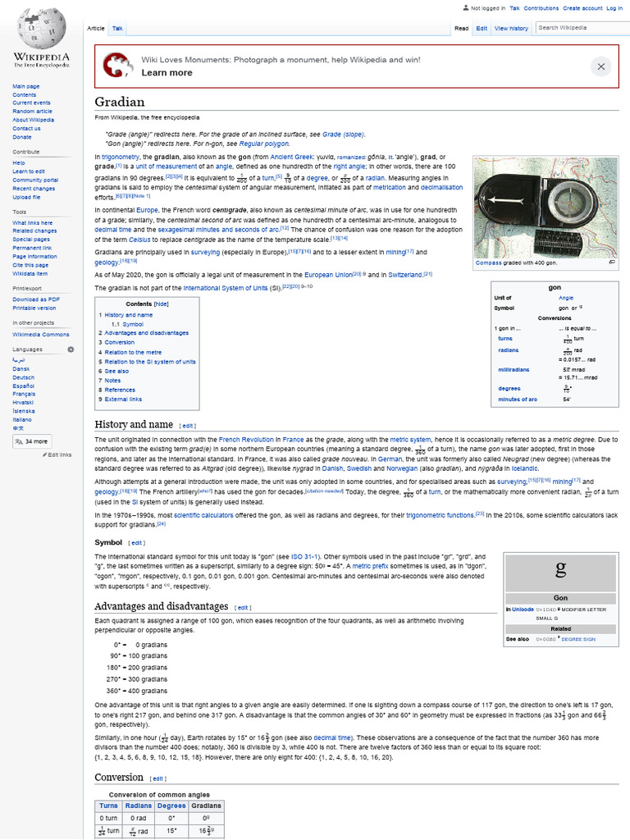Open Grade (slope) hatnote link
Viewport: 630px width, 840px height.
coord(343,135)
